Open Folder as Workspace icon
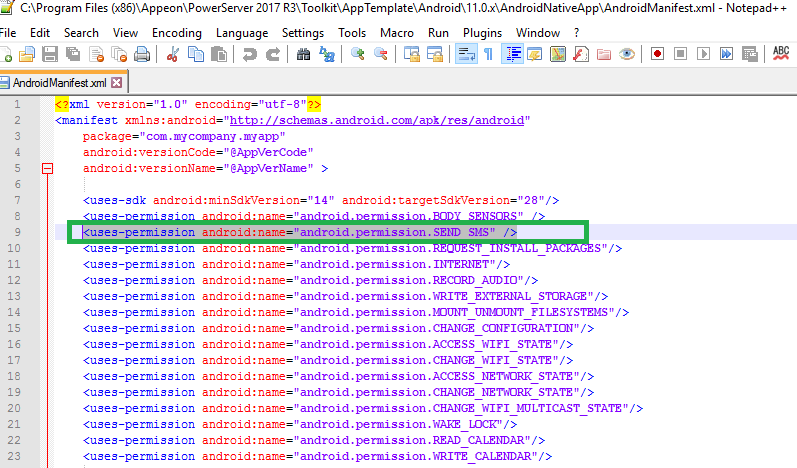Screen dimensions: 797x468 click(604, 54)
